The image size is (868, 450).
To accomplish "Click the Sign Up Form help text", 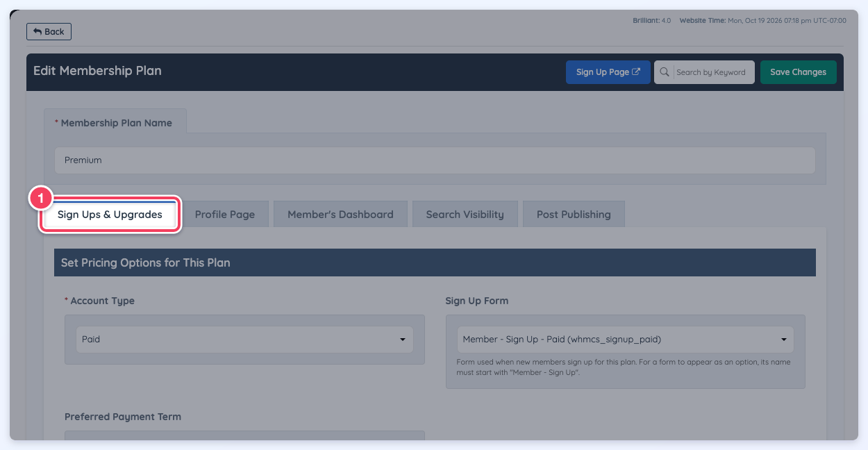I will pyautogui.click(x=624, y=367).
